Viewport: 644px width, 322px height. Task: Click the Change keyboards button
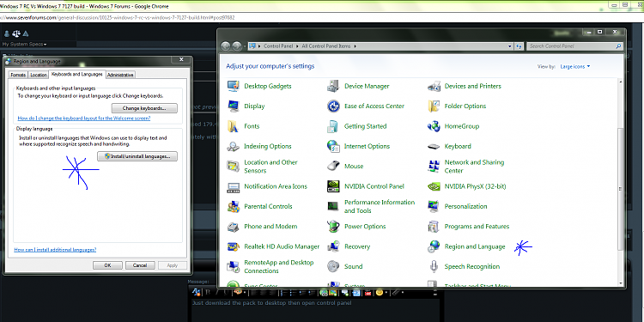click(144, 108)
